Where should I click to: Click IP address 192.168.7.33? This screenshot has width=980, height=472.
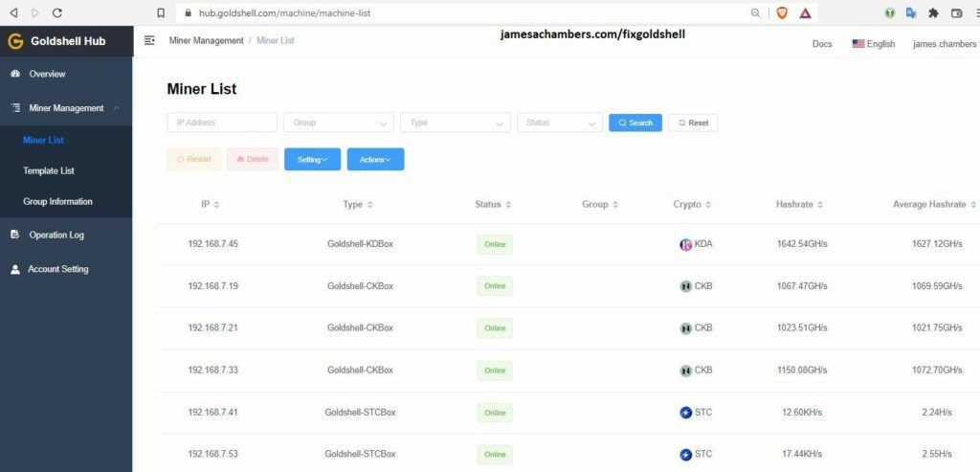(213, 371)
